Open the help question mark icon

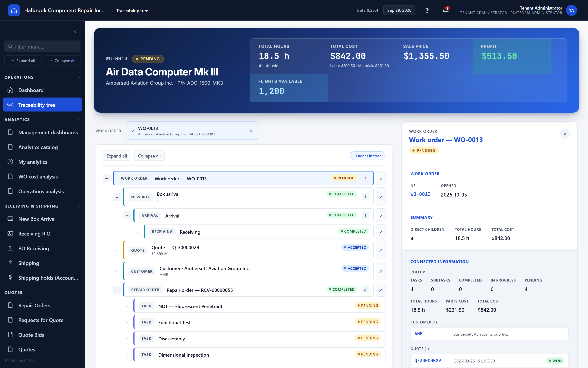point(427,10)
